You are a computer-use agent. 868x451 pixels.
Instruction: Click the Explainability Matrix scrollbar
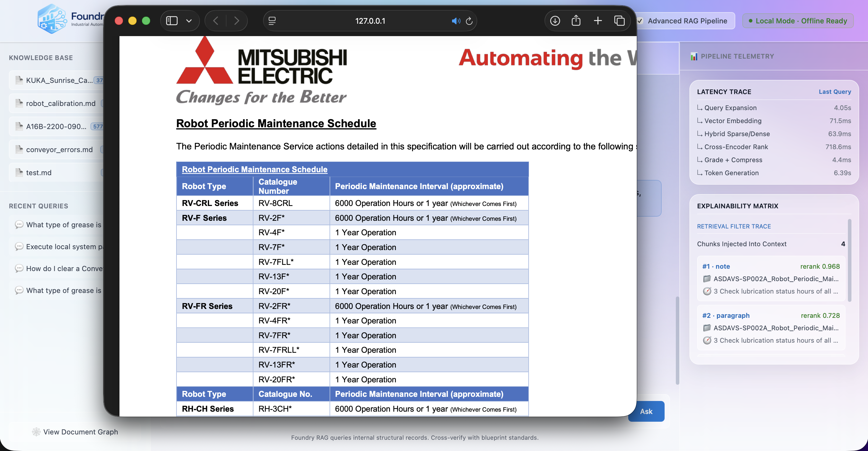click(x=849, y=260)
